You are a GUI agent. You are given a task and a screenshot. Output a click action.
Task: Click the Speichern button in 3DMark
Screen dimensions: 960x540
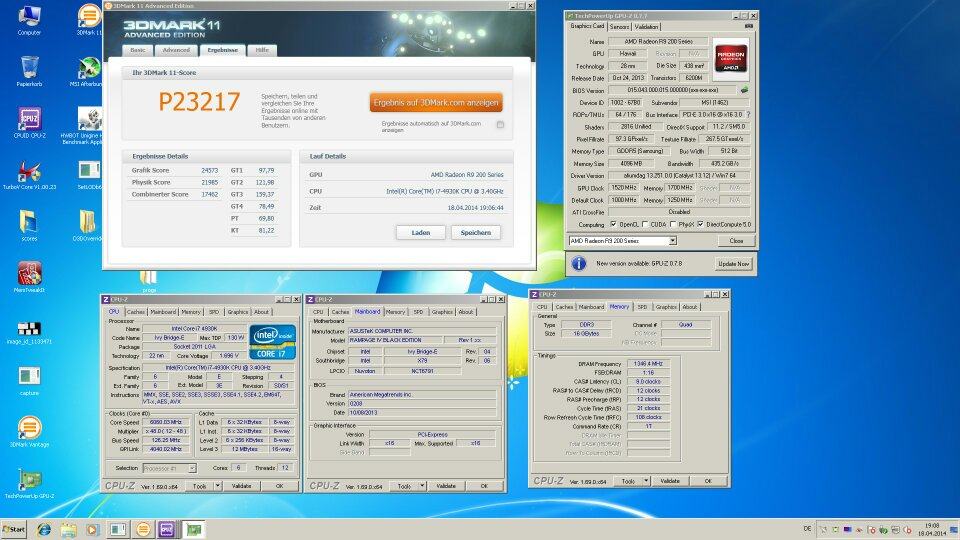click(x=476, y=233)
